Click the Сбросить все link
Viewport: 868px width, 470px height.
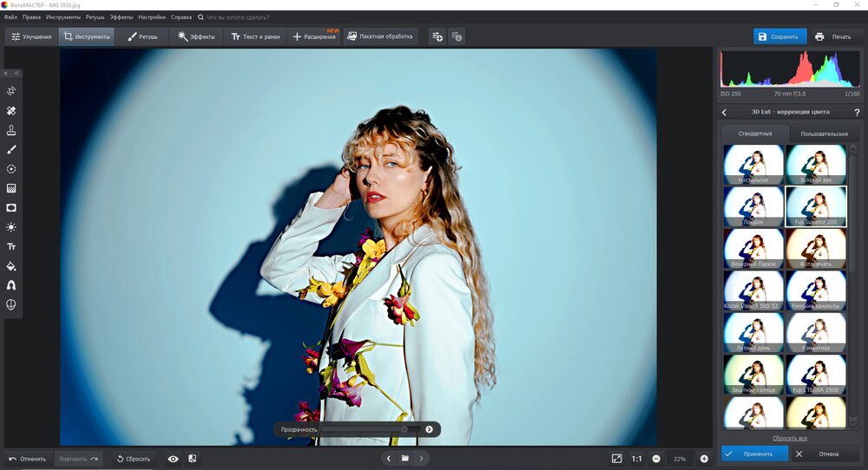(x=789, y=438)
